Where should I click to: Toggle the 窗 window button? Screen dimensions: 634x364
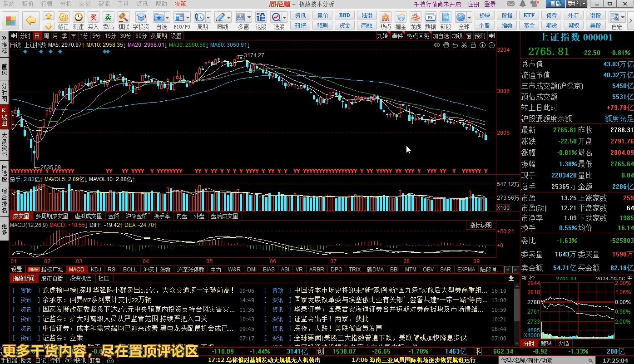(x=468, y=36)
